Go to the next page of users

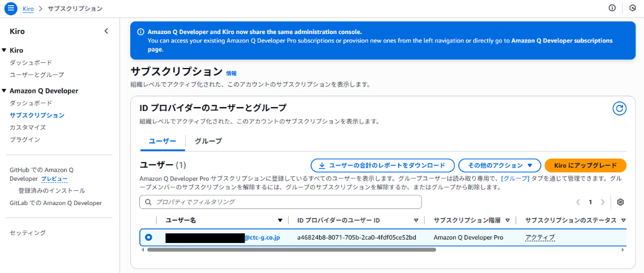(x=603, y=202)
